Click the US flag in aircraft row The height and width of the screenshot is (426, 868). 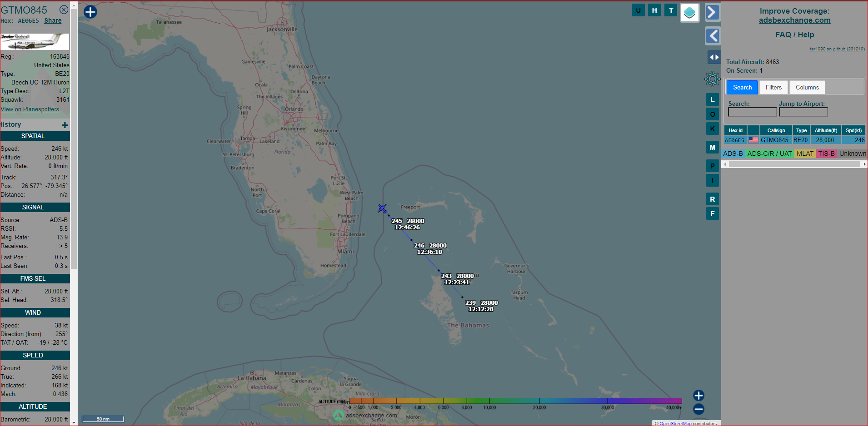[x=753, y=140]
